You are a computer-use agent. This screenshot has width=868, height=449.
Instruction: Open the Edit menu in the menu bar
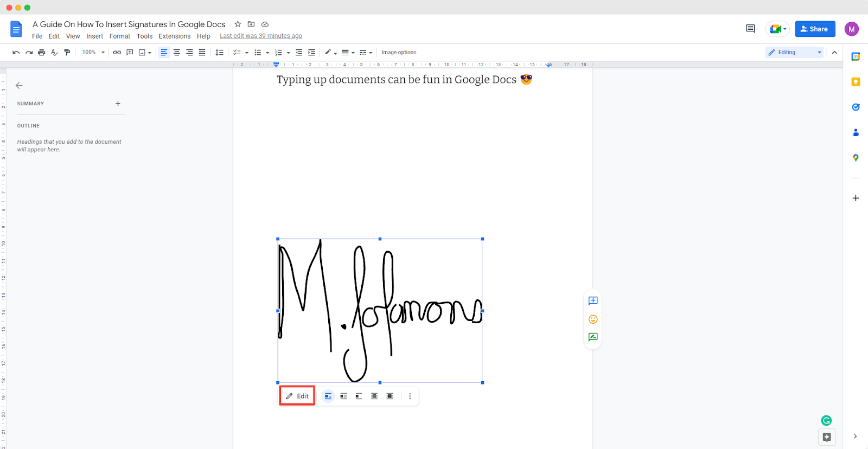point(54,36)
